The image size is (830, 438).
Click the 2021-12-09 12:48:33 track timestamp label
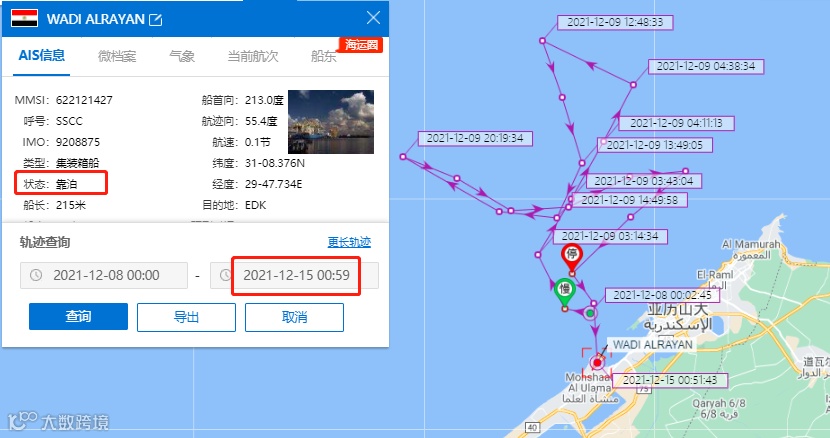click(x=615, y=22)
